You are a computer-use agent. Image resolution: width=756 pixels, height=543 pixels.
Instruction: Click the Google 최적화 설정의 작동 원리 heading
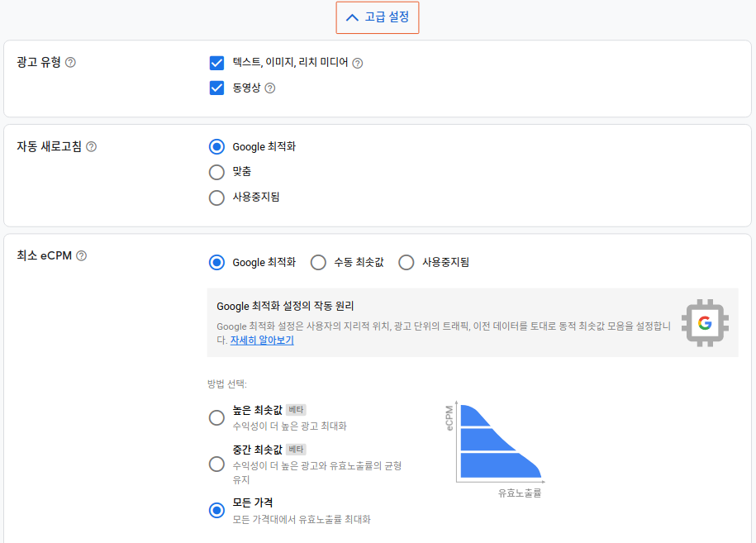pyautogui.click(x=285, y=307)
